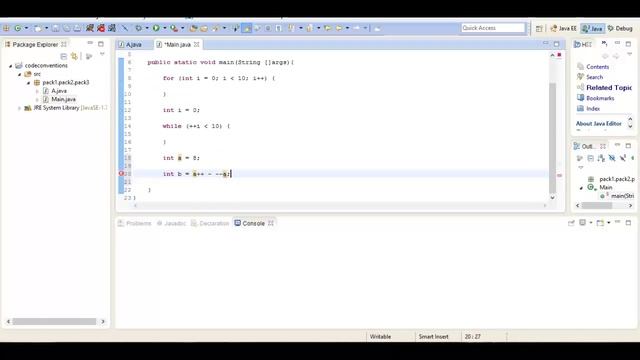Image resolution: width=640 pixels, height=360 pixels.
Task: Toggle Mark Occurrences highlighted toolbar button
Action: [247, 28]
